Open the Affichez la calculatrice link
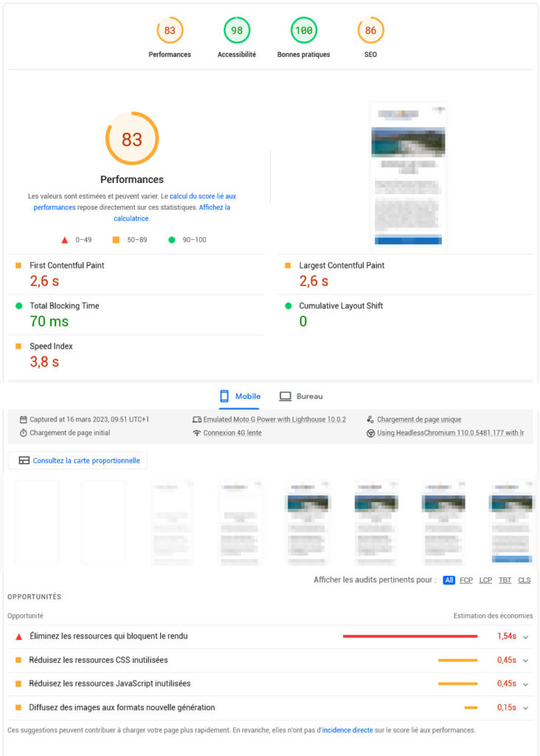 point(215,207)
